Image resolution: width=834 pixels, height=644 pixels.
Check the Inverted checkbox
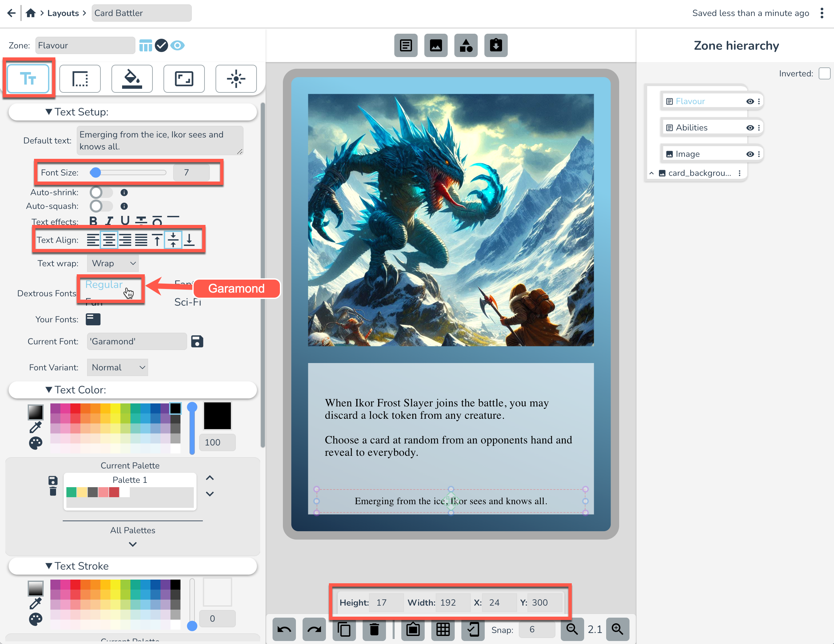point(824,74)
